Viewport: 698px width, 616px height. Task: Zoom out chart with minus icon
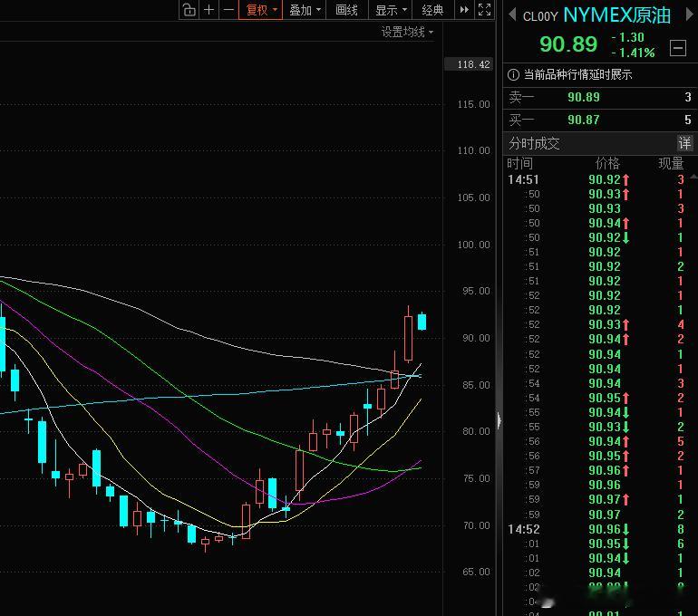[x=228, y=10]
